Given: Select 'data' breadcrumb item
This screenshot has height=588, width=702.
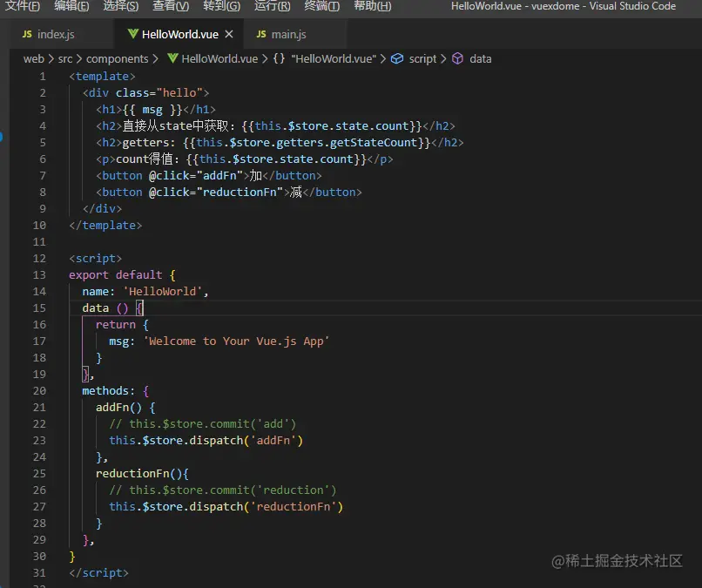Looking at the screenshot, I should coord(481,59).
